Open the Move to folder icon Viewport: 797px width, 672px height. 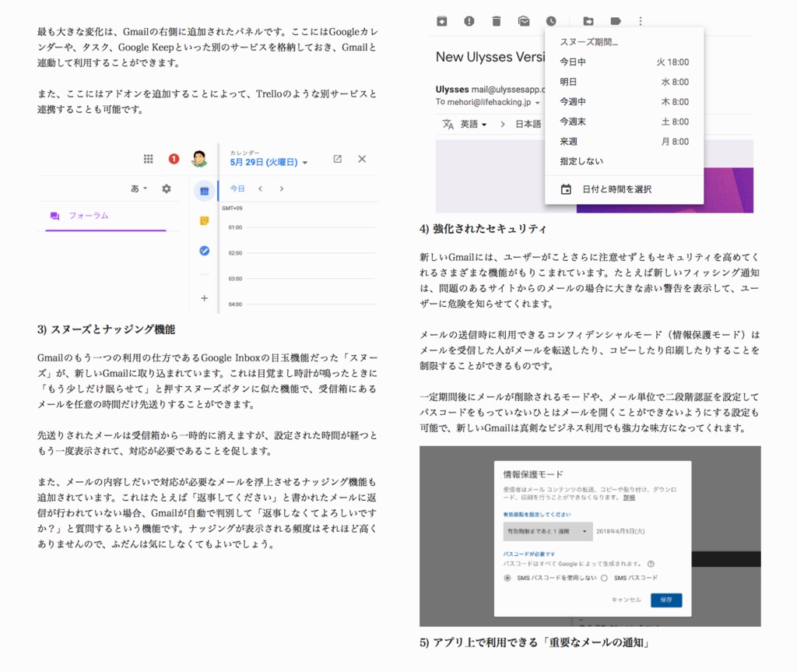coord(588,21)
